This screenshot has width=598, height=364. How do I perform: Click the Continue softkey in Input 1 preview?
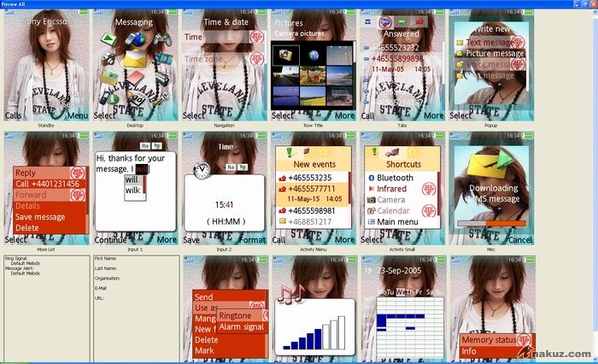coord(110,240)
